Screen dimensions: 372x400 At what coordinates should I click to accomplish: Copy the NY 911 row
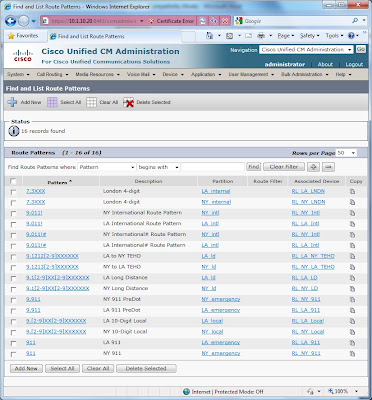(x=352, y=354)
